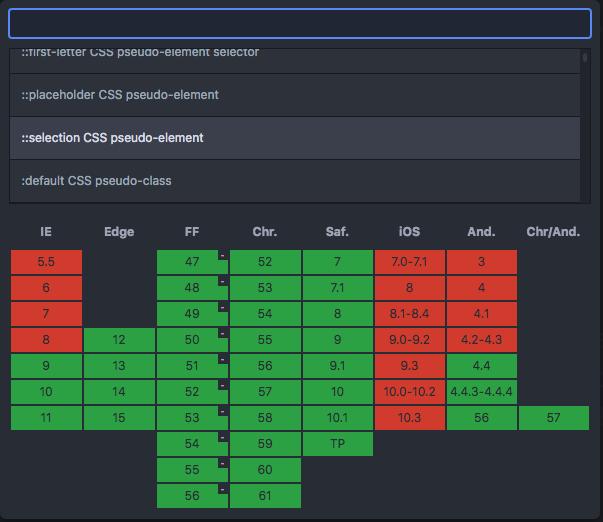The image size is (603, 522).
Task: Click the Chrome 60 cell
Action: point(265,470)
